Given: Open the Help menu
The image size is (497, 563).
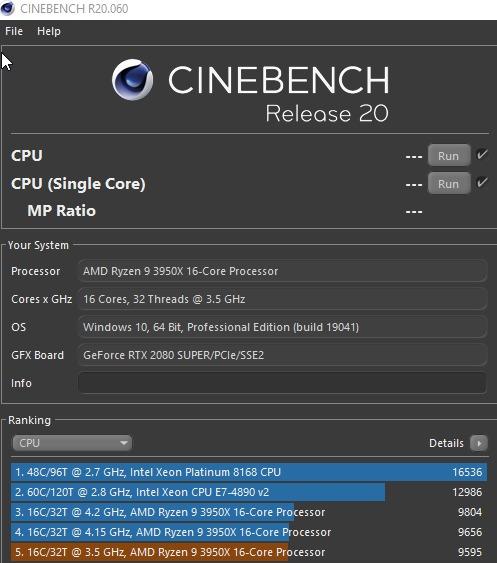Looking at the screenshot, I should point(49,31).
